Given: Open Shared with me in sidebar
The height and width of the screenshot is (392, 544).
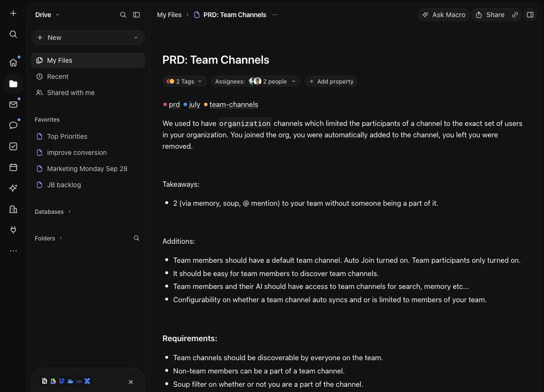Looking at the screenshot, I should pos(88,93).
